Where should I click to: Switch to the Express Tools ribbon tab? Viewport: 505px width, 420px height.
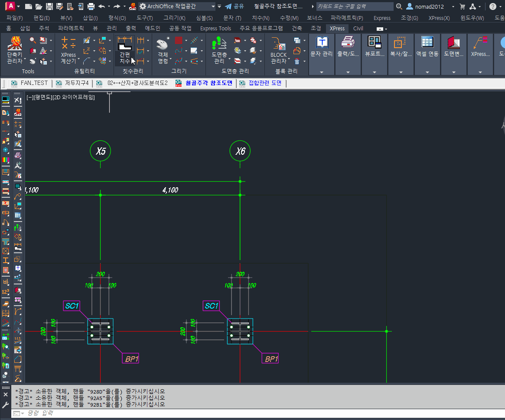coord(215,28)
